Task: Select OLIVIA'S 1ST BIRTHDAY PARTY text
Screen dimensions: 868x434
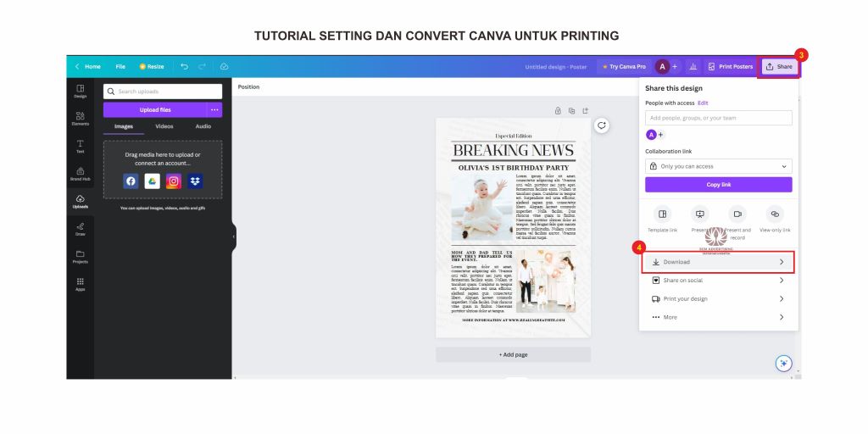Action: tap(513, 167)
